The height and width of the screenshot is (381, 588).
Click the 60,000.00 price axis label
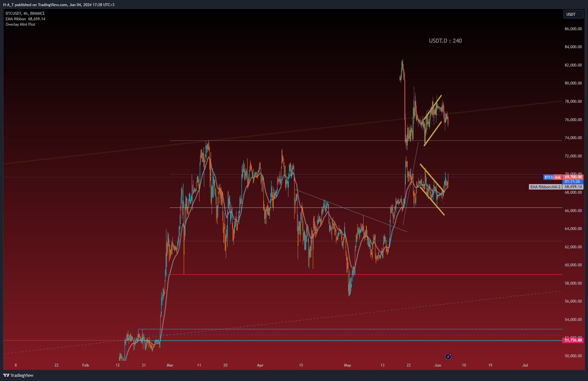point(573,265)
